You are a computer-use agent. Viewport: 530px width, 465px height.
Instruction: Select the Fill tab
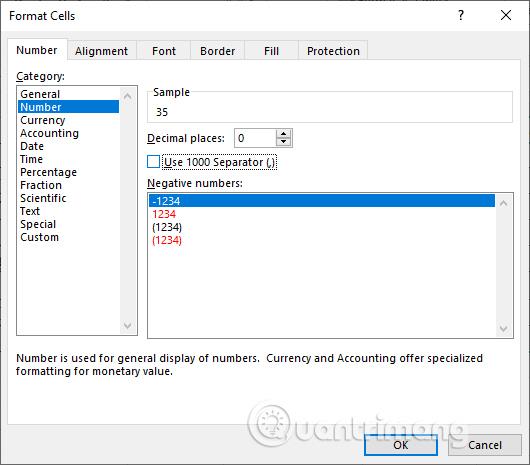(x=271, y=51)
